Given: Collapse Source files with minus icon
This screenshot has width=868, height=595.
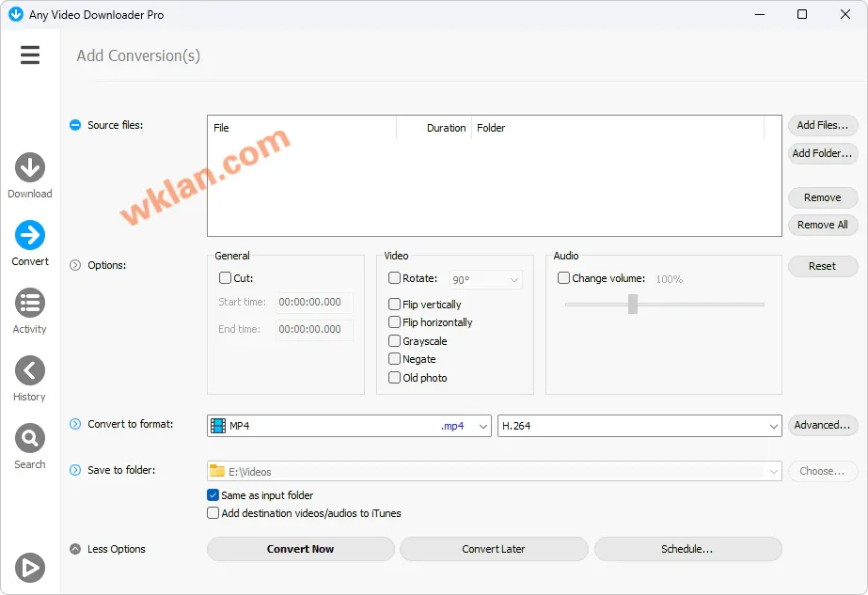Looking at the screenshot, I should pyautogui.click(x=75, y=125).
